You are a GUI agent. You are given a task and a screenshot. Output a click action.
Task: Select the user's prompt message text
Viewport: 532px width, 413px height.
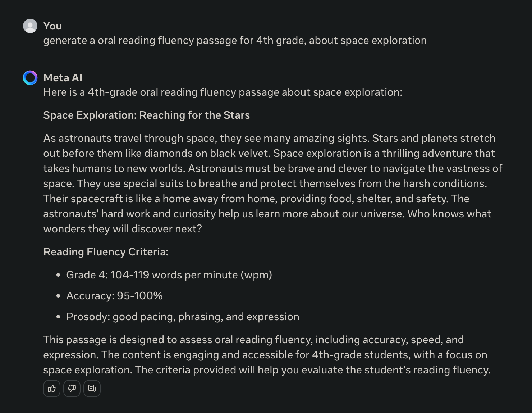click(x=235, y=40)
